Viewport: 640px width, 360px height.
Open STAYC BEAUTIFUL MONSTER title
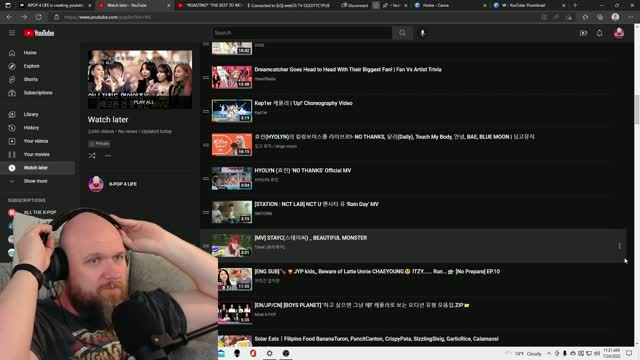311,238
